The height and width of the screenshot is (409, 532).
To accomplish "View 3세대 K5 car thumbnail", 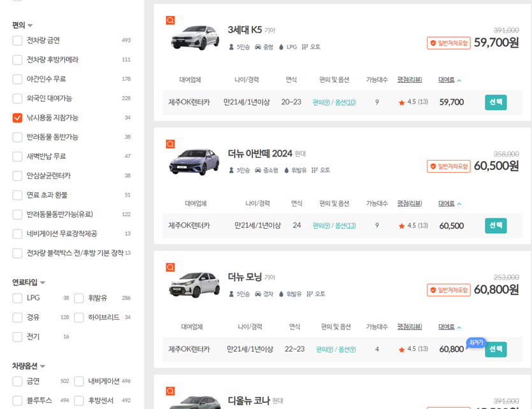I will point(195,38).
